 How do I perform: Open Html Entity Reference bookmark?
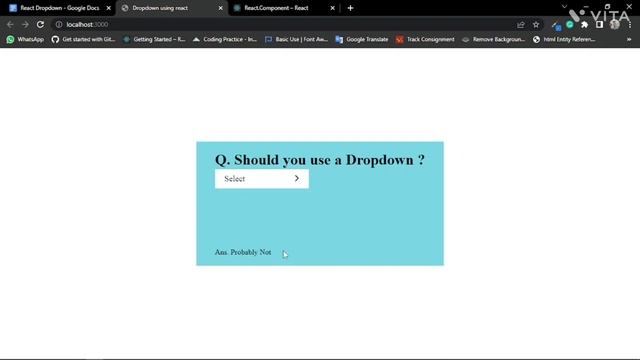564,39
